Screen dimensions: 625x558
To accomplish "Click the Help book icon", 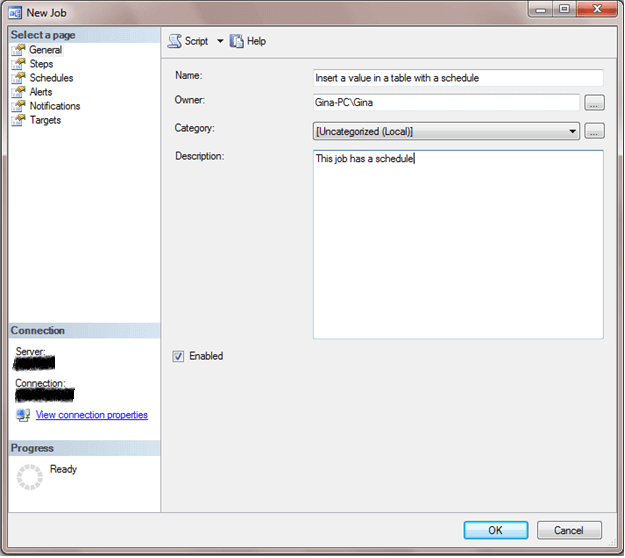I will [236, 41].
